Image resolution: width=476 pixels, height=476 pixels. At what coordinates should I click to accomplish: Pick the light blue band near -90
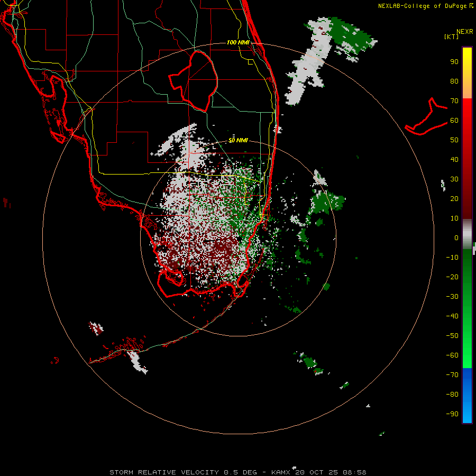pos(467,413)
